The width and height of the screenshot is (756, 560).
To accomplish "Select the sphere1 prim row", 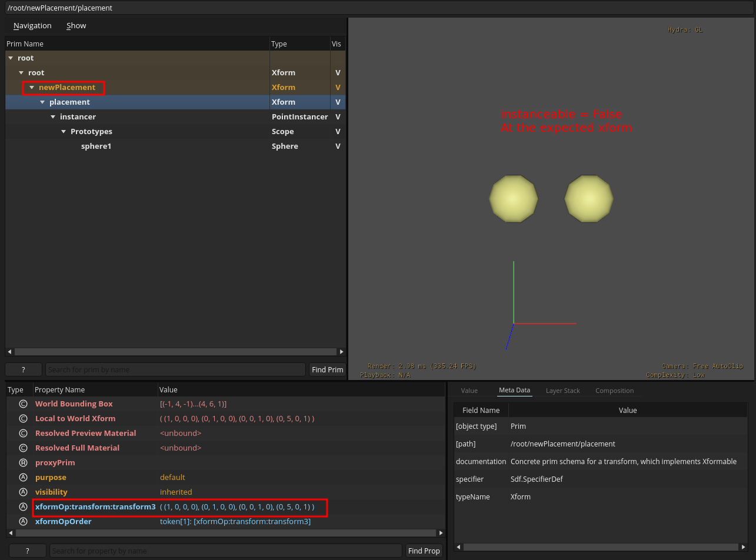I will [x=175, y=146].
